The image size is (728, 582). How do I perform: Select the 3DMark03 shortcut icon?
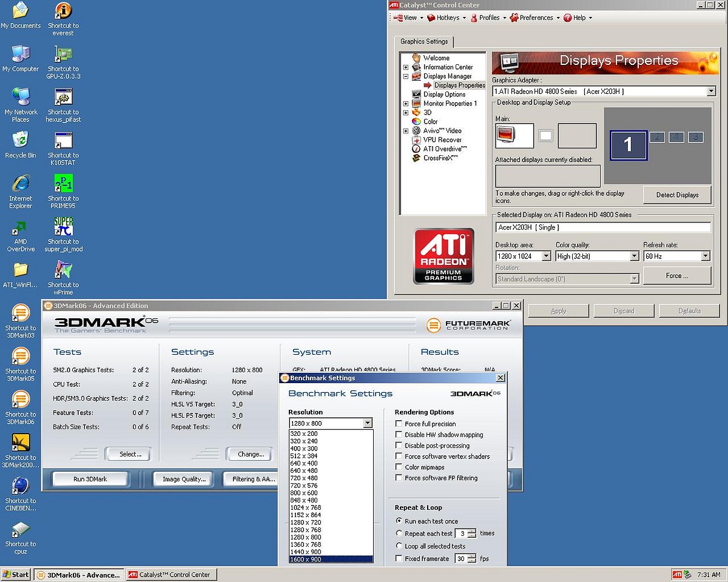tap(21, 321)
